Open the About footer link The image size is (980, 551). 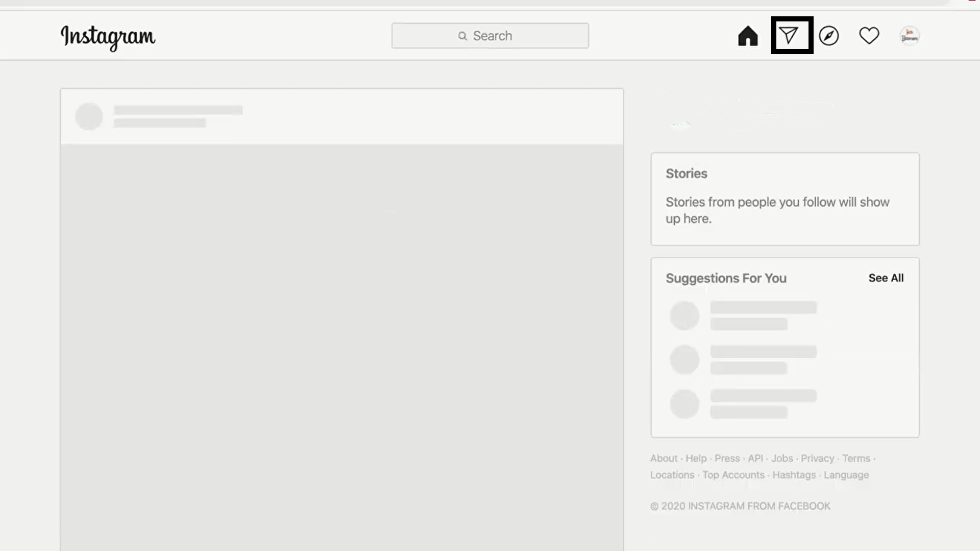tap(664, 458)
